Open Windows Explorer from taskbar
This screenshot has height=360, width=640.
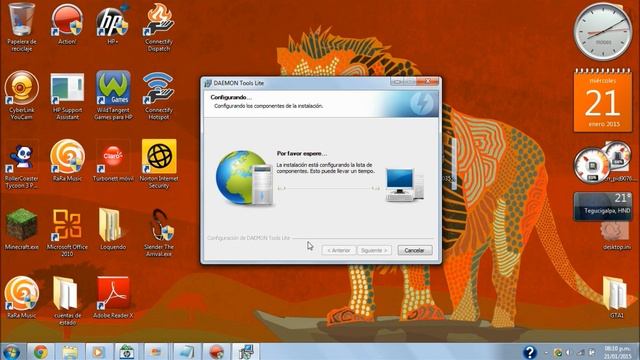pos(70,352)
